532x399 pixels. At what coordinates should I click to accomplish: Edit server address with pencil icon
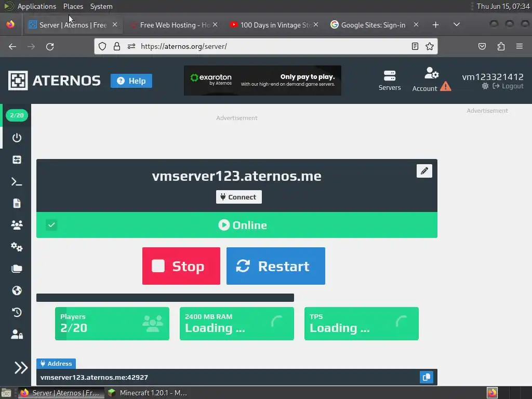424,170
